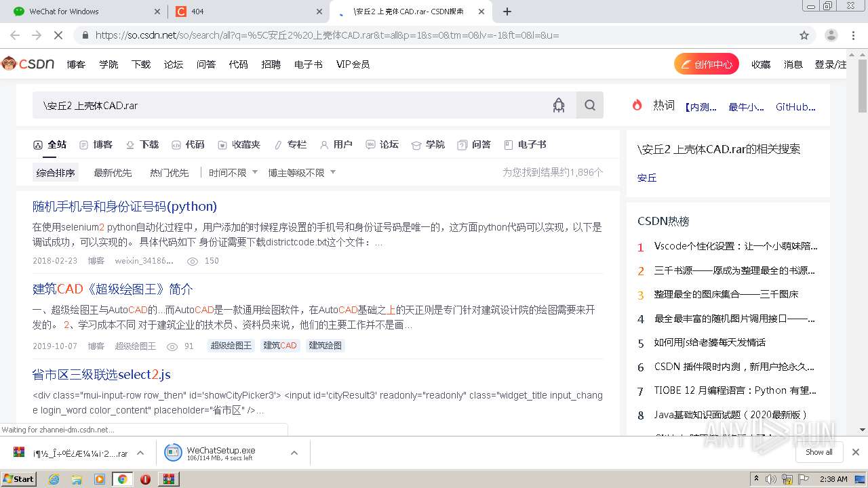Image resolution: width=868 pixels, height=488 pixels.
Task: Open the 时间不限 dropdown filter
Action: [233, 173]
